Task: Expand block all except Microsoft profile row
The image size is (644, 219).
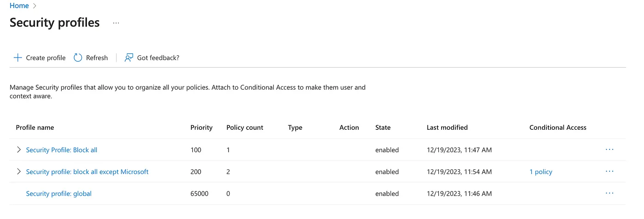Action: click(x=19, y=172)
